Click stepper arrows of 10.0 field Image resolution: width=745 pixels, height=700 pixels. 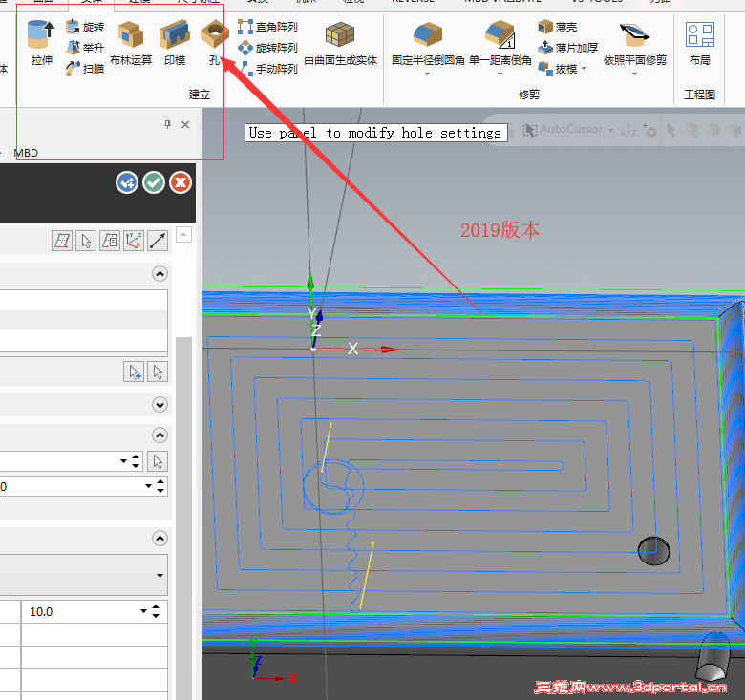pyautogui.click(x=156, y=611)
